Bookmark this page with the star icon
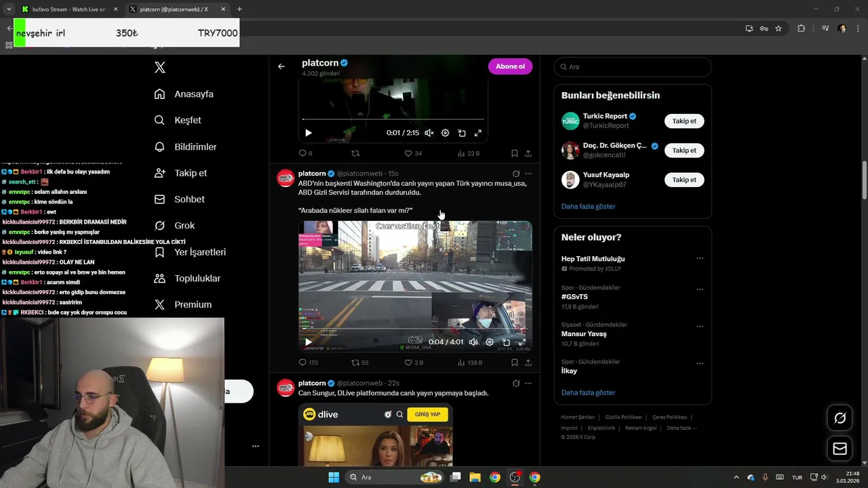The image size is (868, 488). (x=778, y=28)
